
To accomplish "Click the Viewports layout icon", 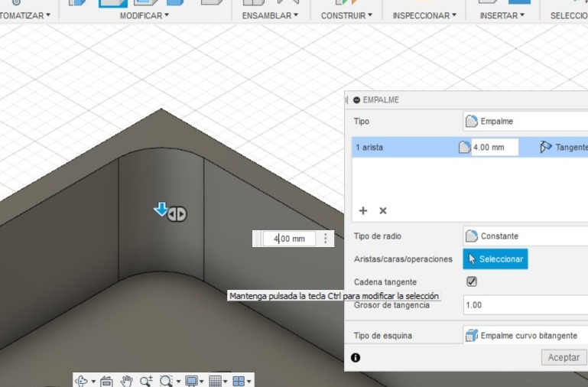I will coord(239,382).
